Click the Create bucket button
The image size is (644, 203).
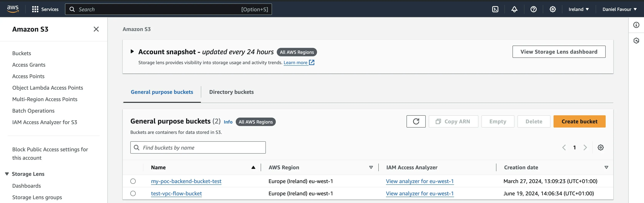click(x=579, y=121)
